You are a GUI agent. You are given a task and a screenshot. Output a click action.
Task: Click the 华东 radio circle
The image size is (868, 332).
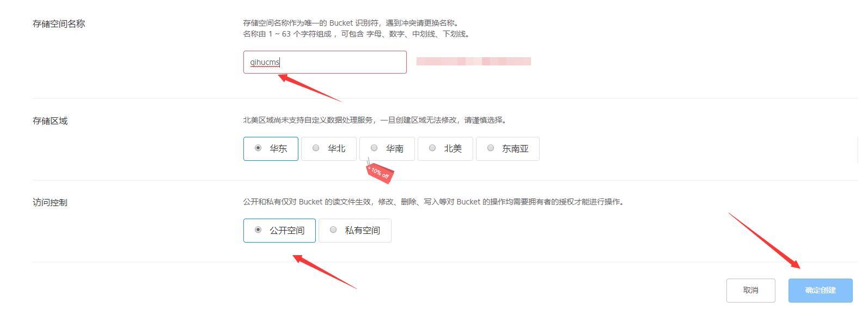pyautogui.click(x=258, y=148)
